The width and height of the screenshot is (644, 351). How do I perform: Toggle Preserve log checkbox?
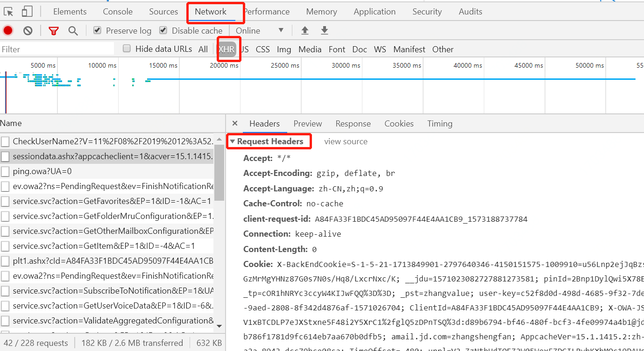point(97,30)
